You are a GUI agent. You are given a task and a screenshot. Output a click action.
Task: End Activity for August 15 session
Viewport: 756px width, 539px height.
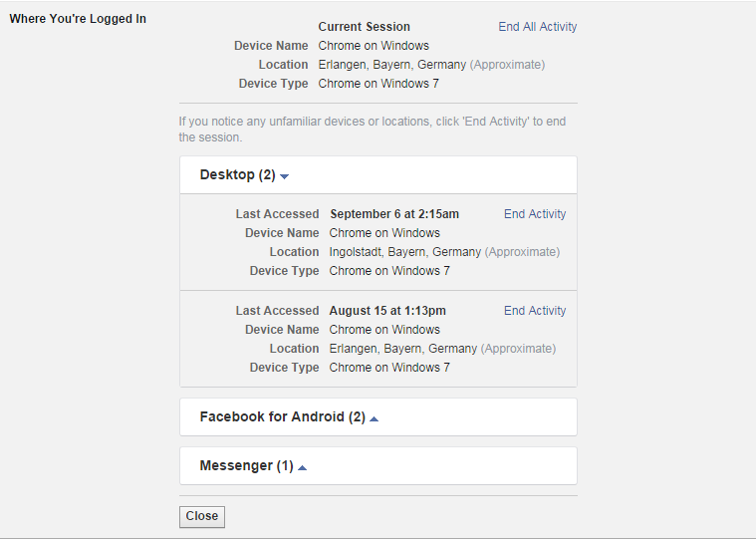(x=534, y=311)
